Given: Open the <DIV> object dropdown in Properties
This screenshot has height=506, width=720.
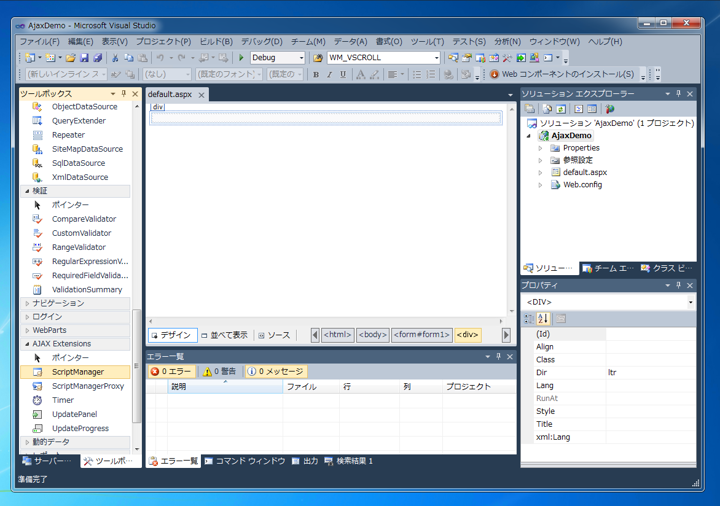Looking at the screenshot, I should pyautogui.click(x=690, y=302).
